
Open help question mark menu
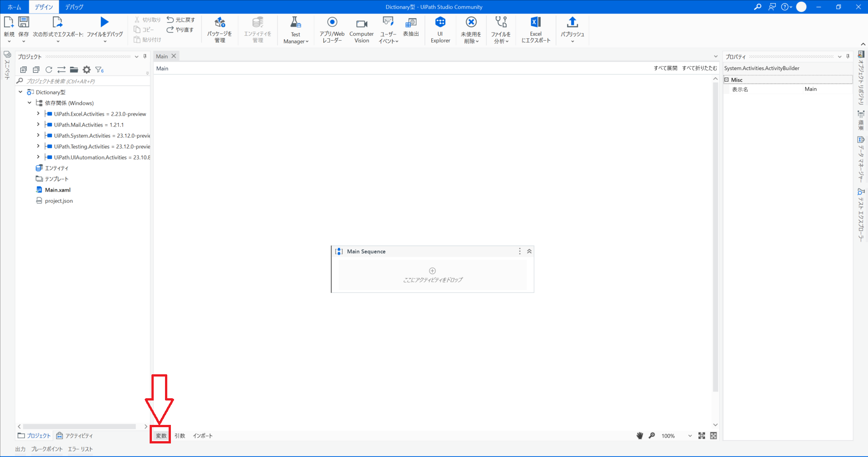[x=787, y=7]
